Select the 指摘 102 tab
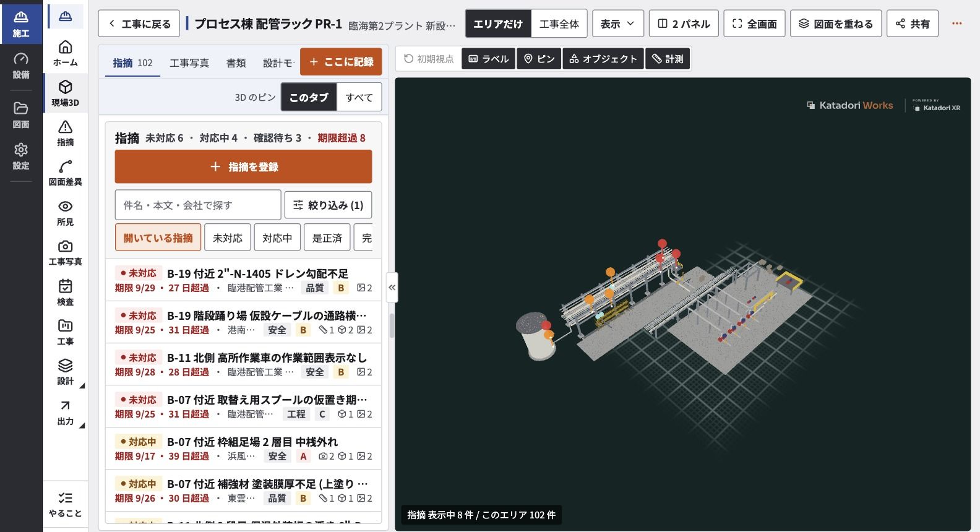 pyautogui.click(x=132, y=62)
